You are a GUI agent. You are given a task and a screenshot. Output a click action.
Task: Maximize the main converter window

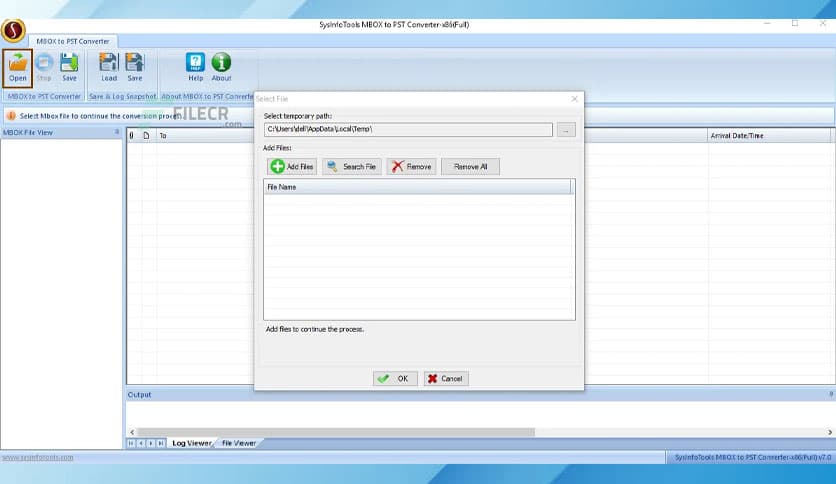795,23
